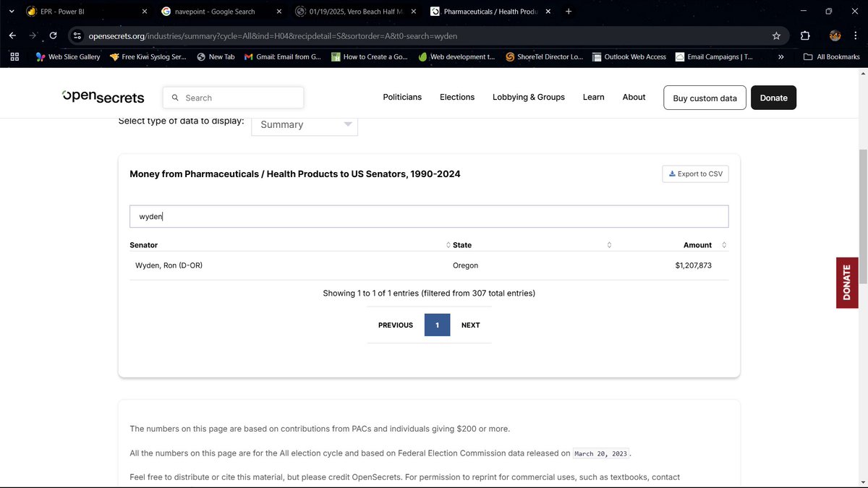
Task: Open the apps grid in bookmarks bar
Action: pos(14,56)
